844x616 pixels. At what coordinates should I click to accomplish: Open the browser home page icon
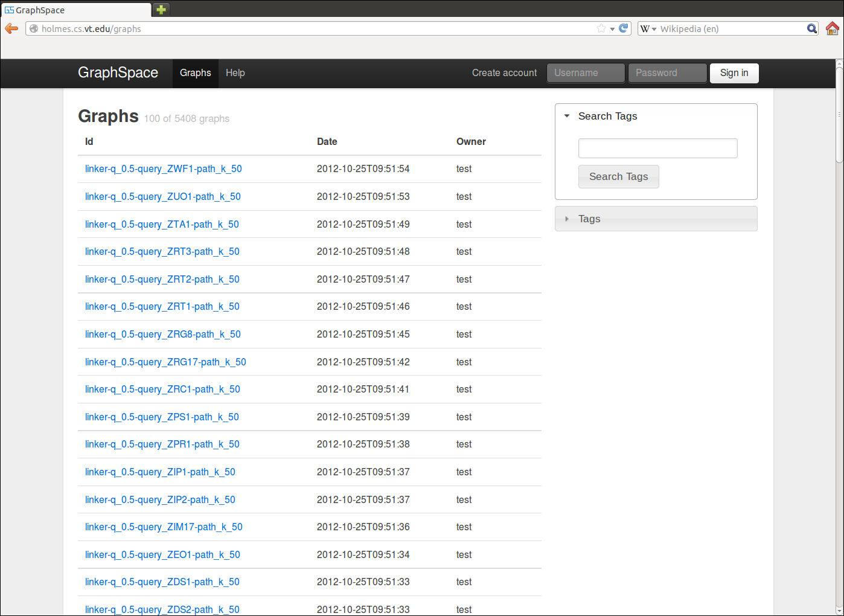point(833,28)
